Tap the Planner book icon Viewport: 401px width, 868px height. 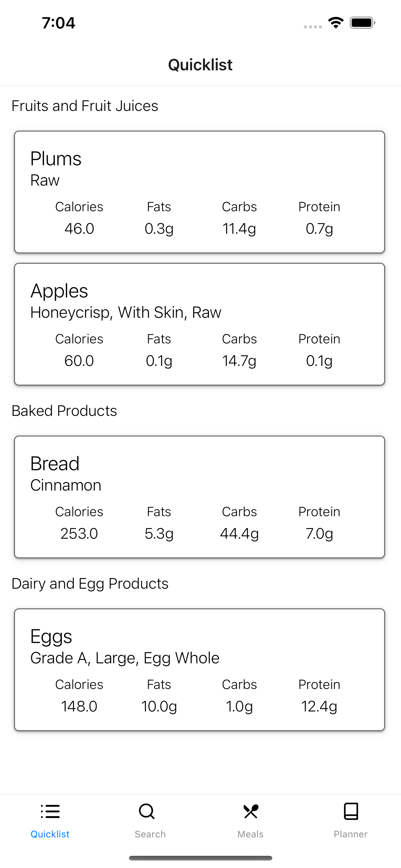point(351,811)
